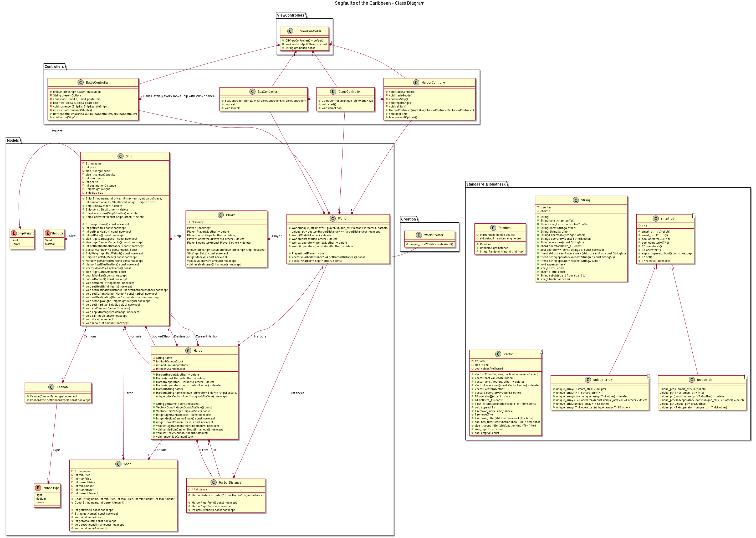The height and width of the screenshot is (538, 756).
Task: Click the World class C icon
Action: 333,219
